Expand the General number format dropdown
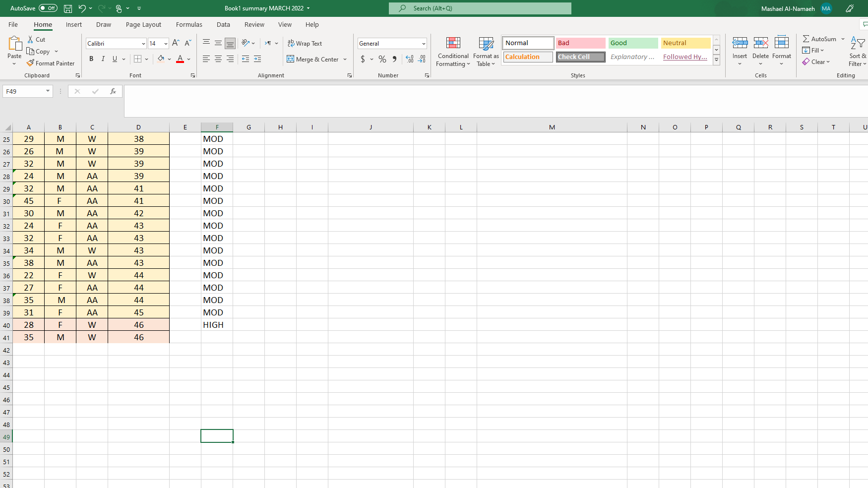 [424, 44]
